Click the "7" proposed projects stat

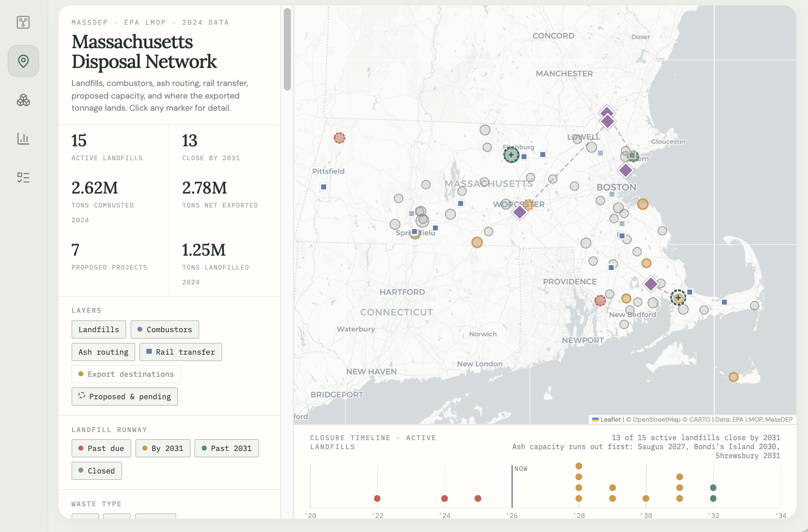(75, 250)
